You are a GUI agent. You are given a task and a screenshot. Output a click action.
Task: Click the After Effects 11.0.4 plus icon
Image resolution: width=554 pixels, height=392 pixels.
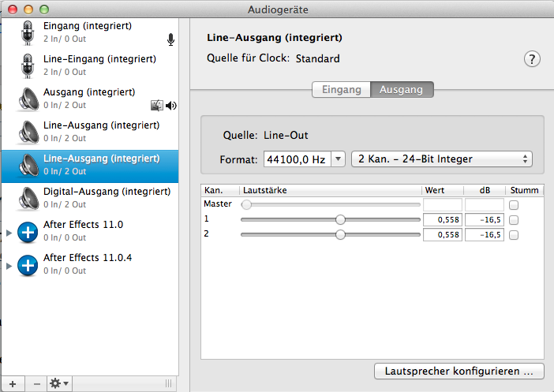tap(28, 264)
